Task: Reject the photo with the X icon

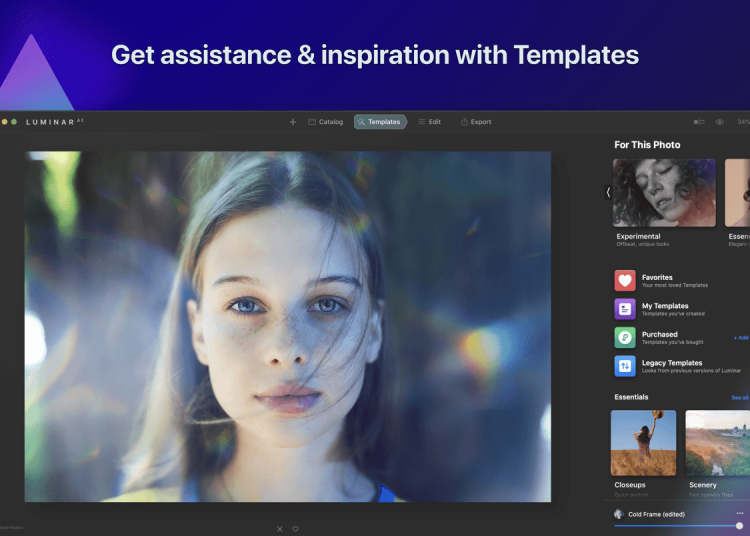Action: point(280,528)
